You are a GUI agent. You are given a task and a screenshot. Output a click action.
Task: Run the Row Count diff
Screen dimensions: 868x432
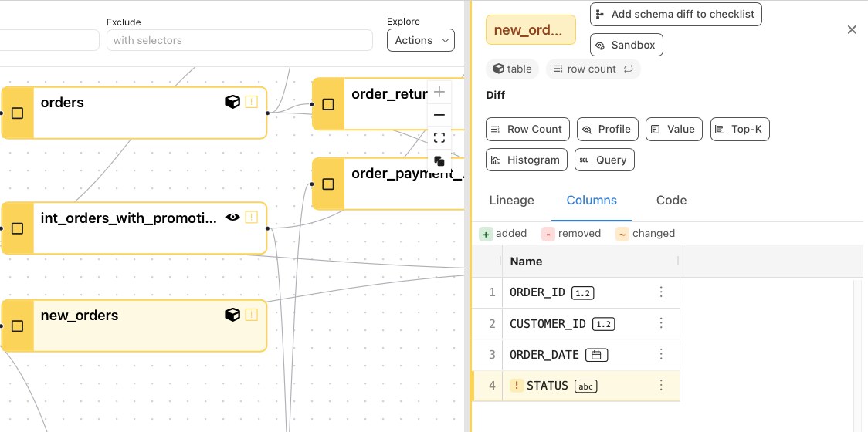pyautogui.click(x=527, y=129)
